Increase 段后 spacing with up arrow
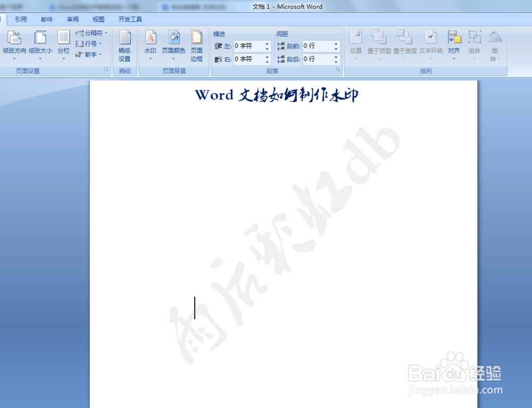This screenshot has height=408, width=532. coord(336,56)
